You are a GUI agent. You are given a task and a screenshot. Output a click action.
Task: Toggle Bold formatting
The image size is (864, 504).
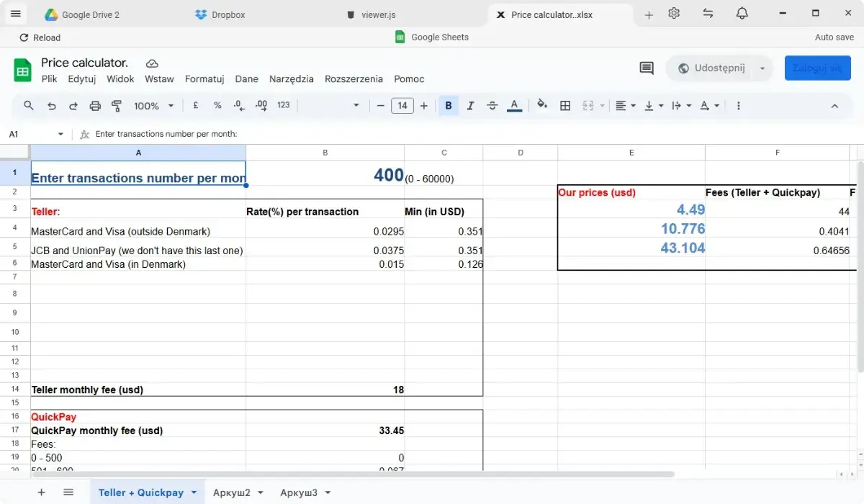pos(449,106)
